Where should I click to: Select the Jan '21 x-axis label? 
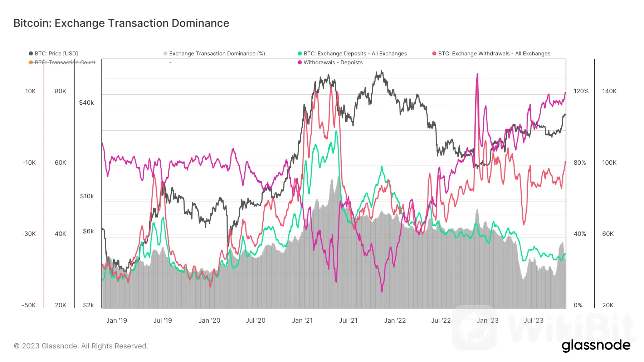tap(302, 321)
